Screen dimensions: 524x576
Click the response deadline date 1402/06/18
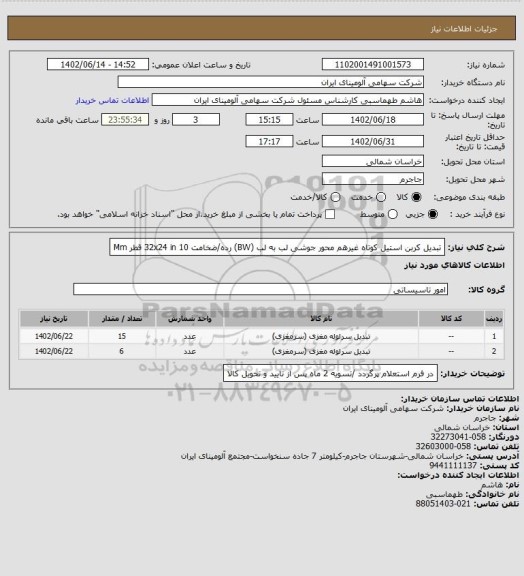tap(373, 120)
